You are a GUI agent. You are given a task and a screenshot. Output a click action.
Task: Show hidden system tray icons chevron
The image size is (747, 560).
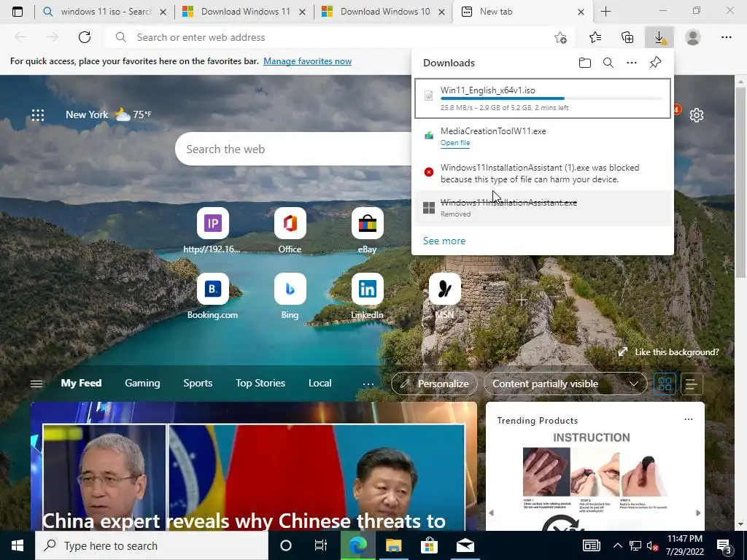[x=617, y=545]
